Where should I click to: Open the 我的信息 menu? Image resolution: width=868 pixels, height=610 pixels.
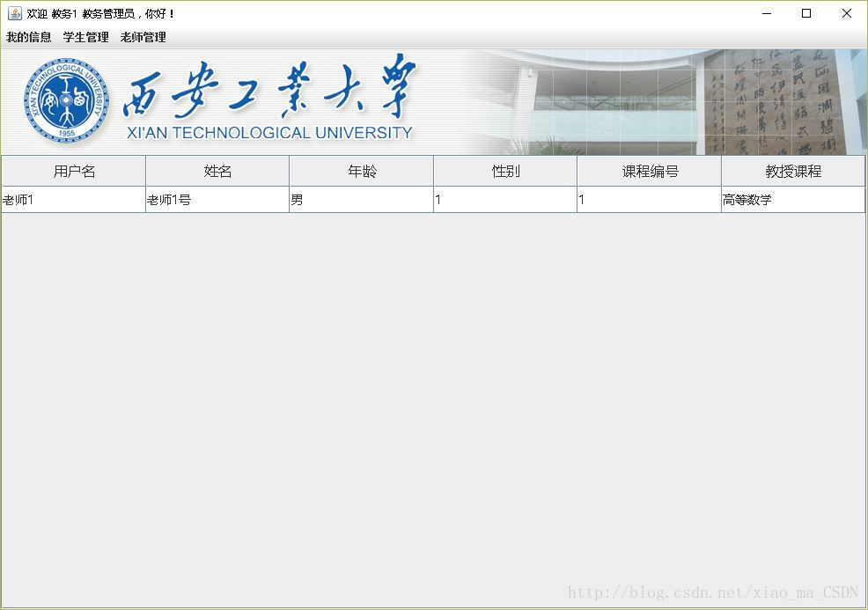click(x=29, y=37)
